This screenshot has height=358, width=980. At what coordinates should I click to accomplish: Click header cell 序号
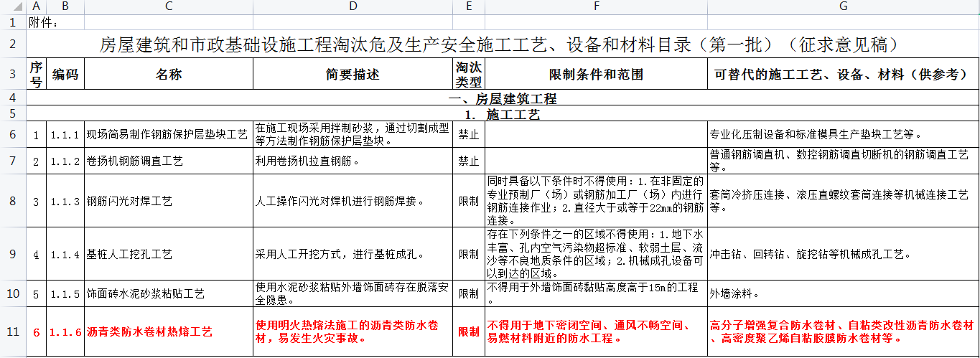[x=37, y=75]
